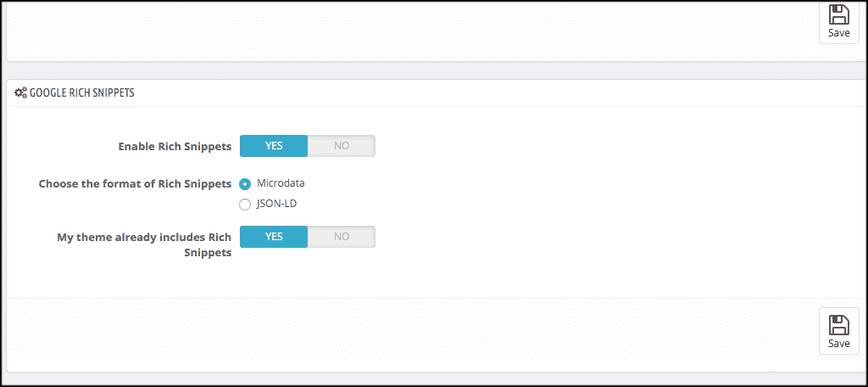Click the Enable Rich Snippets field label
This screenshot has width=868, height=387.
click(175, 146)
